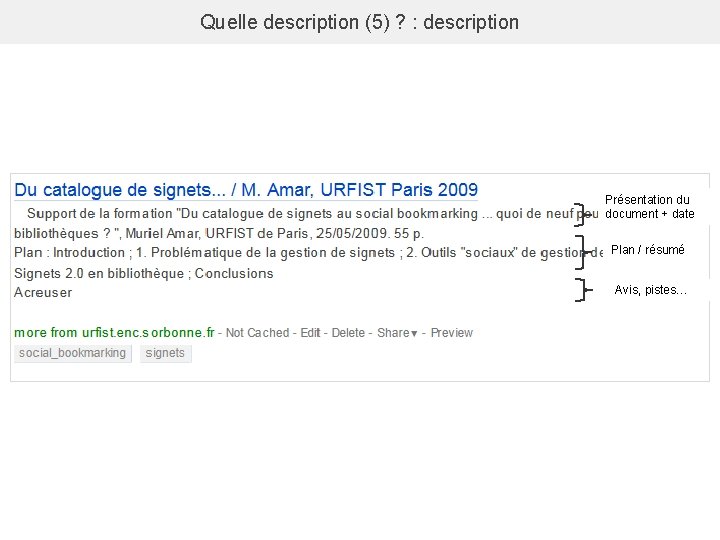Select the signets tag
Image resolution: width=720 pixels, height=540 pixels.
165,353
